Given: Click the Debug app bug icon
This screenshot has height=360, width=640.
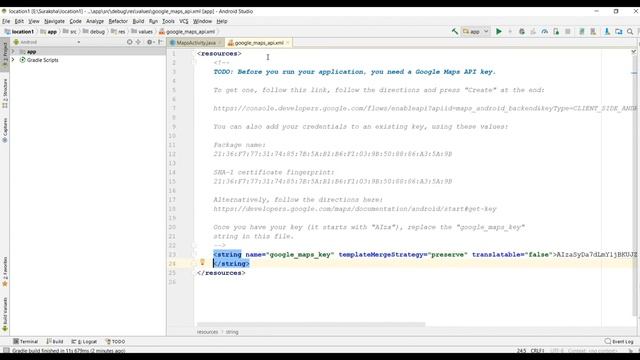Looking at the screenshot, I should point(522,31).
